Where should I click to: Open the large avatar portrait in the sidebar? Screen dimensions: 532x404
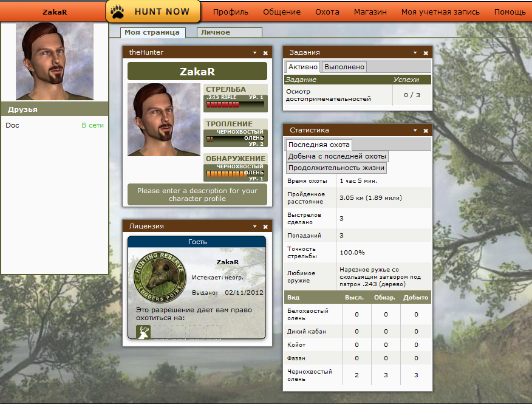point(55,61)
